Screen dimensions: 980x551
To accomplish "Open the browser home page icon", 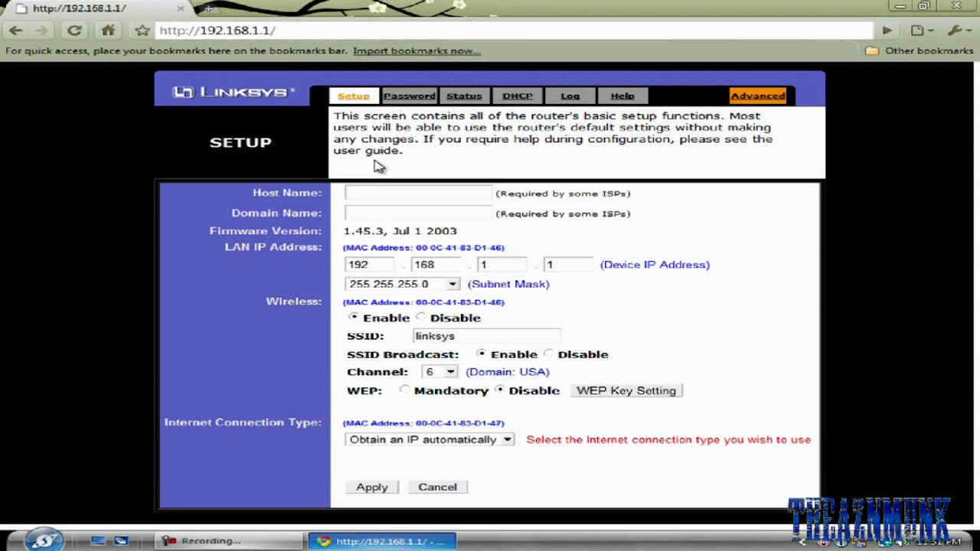I will click(108, 31).
